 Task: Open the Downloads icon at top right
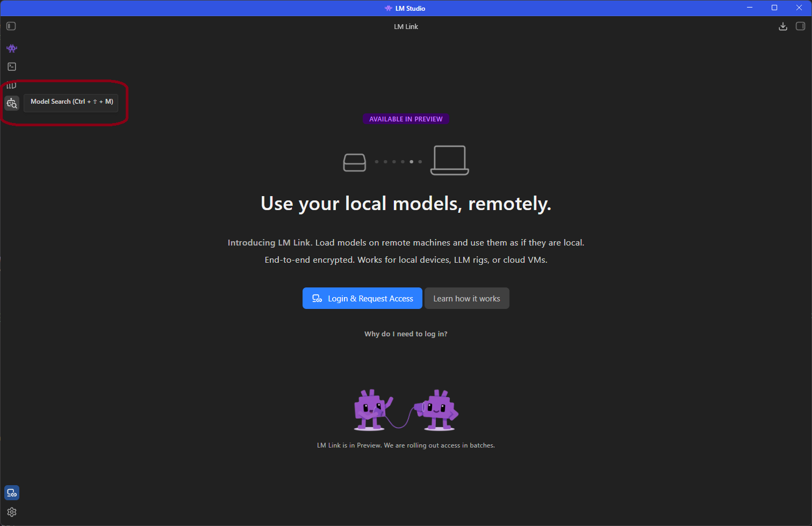(x=783, y=26)
